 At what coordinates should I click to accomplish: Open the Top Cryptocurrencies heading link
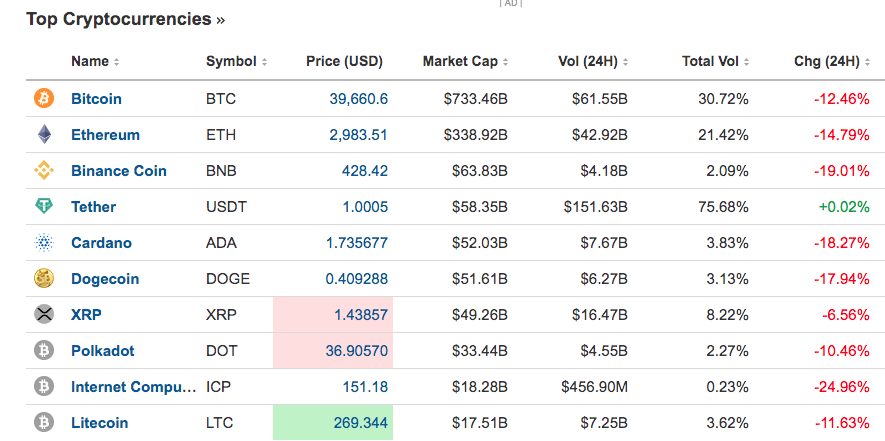(x=125, y=19)
